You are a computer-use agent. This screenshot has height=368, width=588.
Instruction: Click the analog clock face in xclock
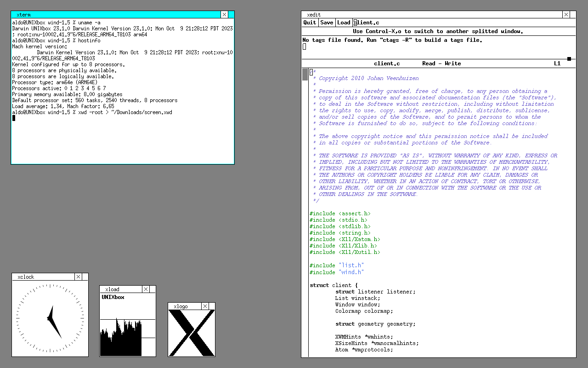tap(50, 318)
